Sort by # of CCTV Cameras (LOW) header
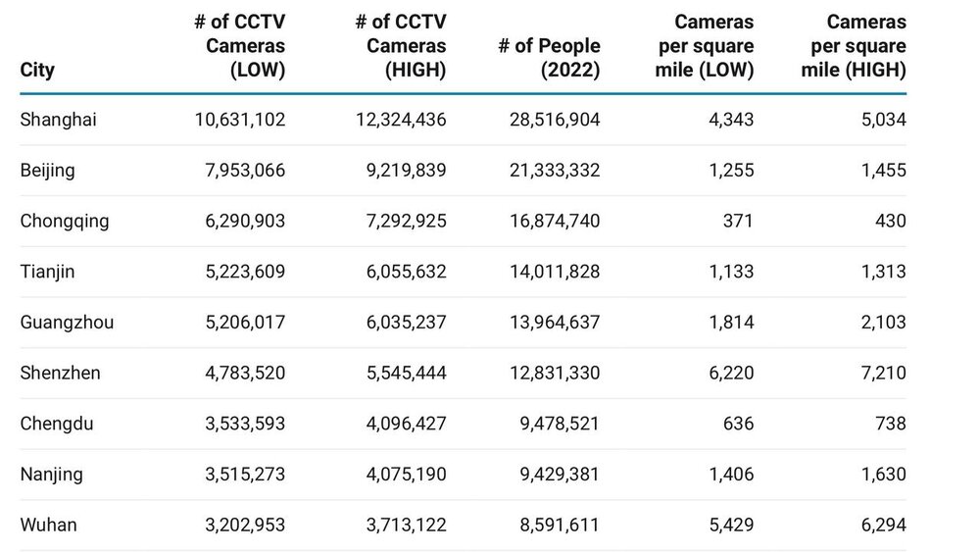This screenshot has width=980, height=552. tap(239, 46)
